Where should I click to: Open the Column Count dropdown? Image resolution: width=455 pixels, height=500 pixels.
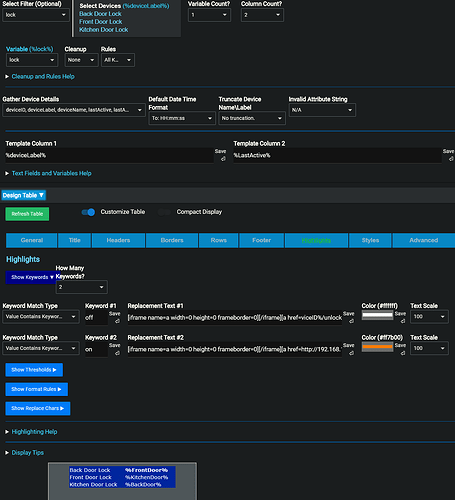[x=262, y=15]
